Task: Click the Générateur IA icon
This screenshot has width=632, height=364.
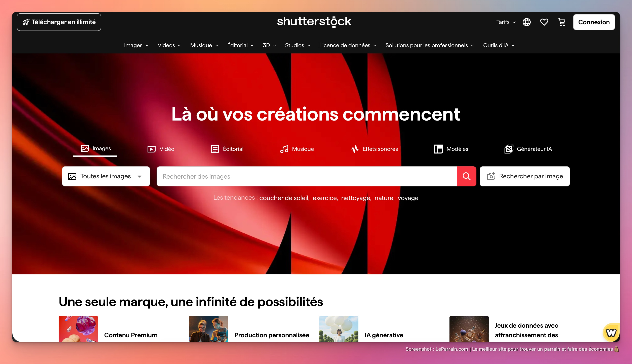Action: click(509, 149)
